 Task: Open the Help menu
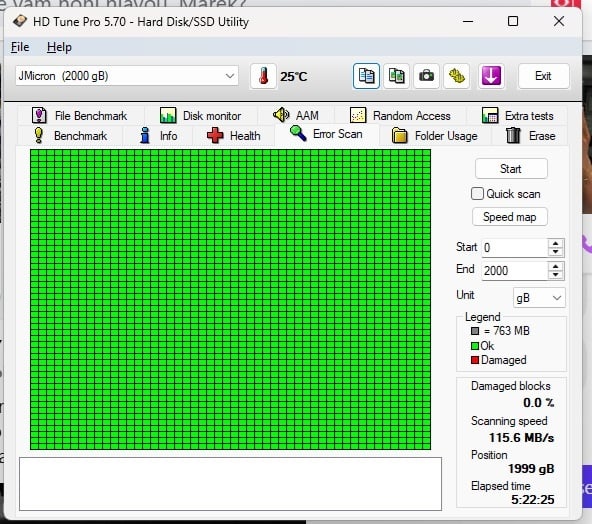click(59, 47)
